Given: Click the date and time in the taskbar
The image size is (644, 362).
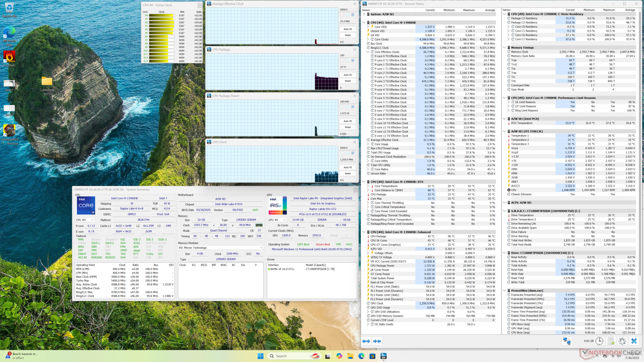Looking at the screenshot, I should [632, 356].
